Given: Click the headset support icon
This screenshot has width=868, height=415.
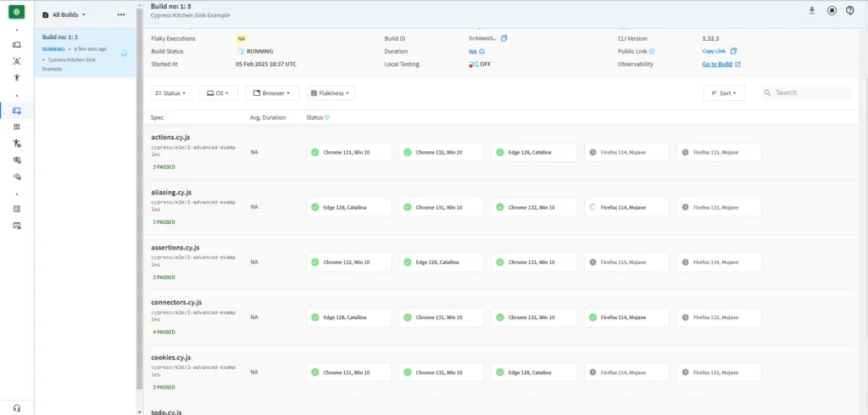Looking at the screenshot, I should (17, 408).
